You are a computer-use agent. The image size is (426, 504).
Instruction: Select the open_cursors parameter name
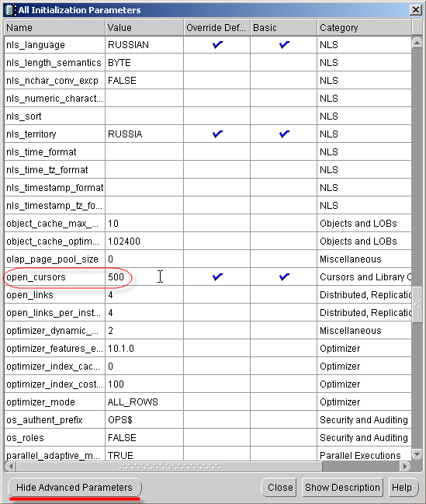click(36, 276)
